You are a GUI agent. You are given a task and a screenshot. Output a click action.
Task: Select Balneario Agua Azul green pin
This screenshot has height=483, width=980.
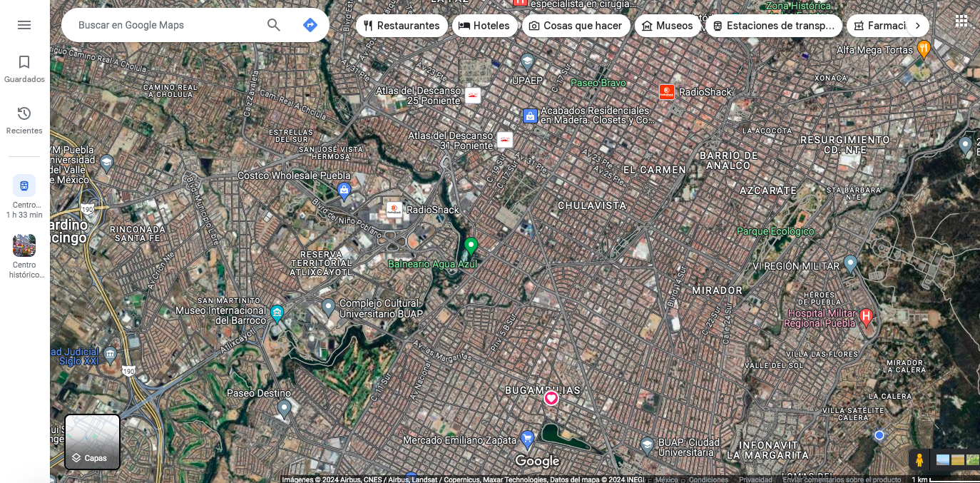(471, 246)
